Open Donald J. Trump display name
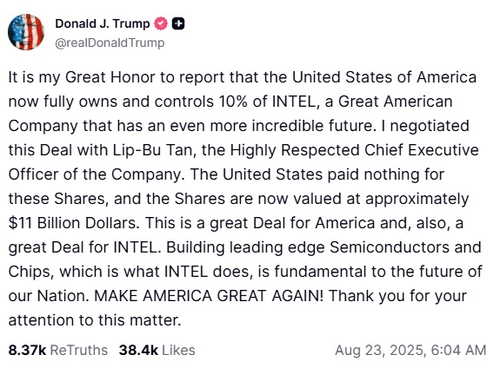Viewport: 500px width, 368px height. coord(102,24)
